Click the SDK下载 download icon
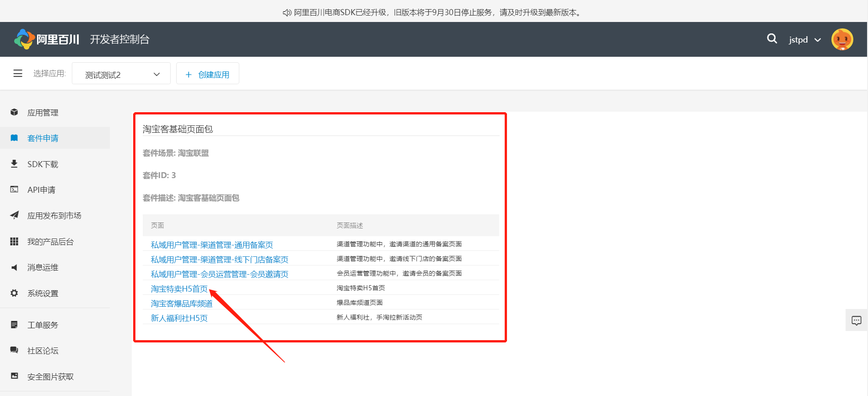 click(x=14, y=164)
